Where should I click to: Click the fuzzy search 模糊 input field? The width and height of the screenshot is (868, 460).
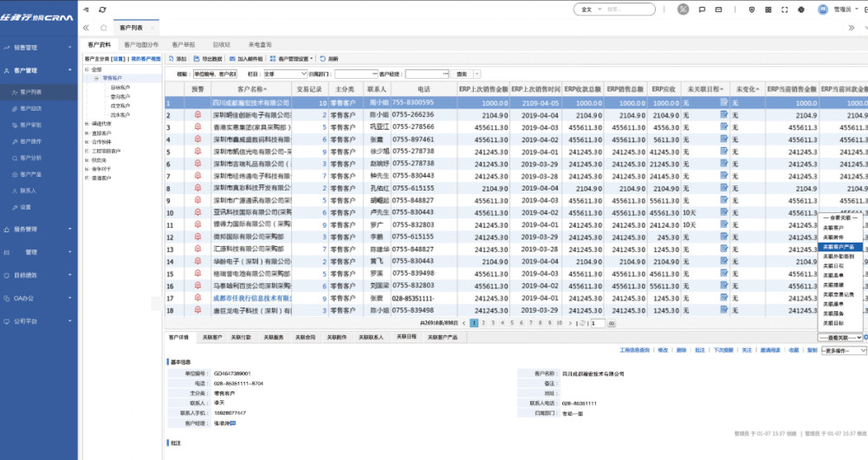[215, 74]
